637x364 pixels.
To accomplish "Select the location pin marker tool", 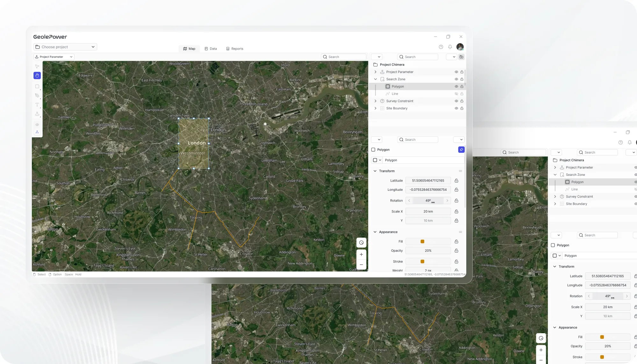I will (37, 114).
